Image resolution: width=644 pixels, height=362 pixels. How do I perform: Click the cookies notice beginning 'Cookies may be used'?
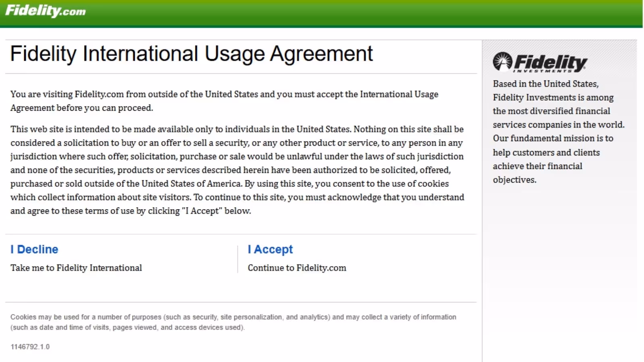pyautogui.click(x=233, y=322)
